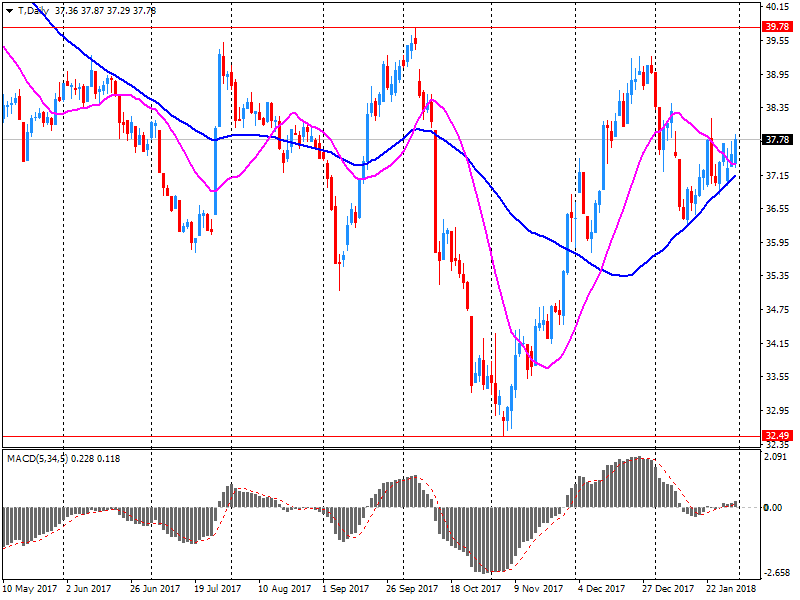Click the red 32.49 price tag
The image size is (800, 600).
[776, 436]
